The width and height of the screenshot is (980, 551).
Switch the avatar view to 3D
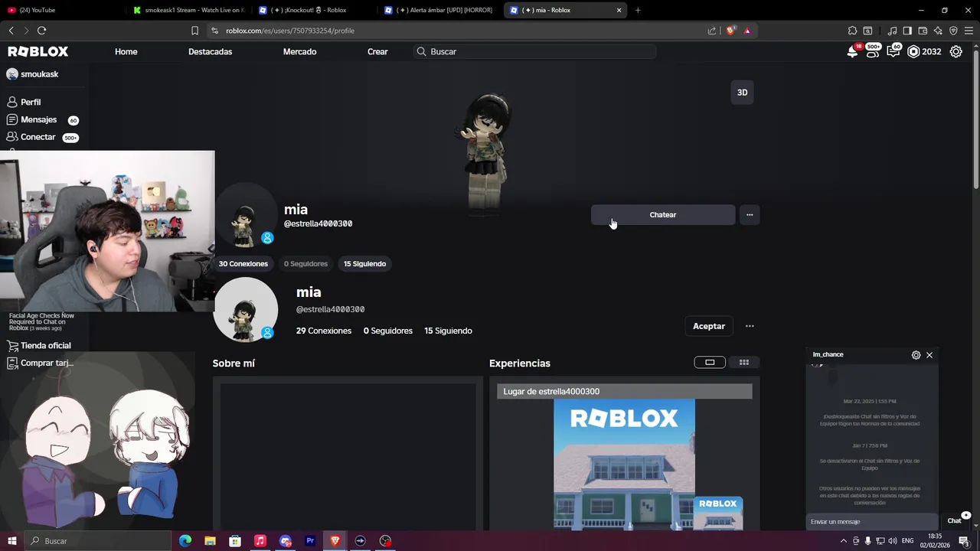coord(742,93)
